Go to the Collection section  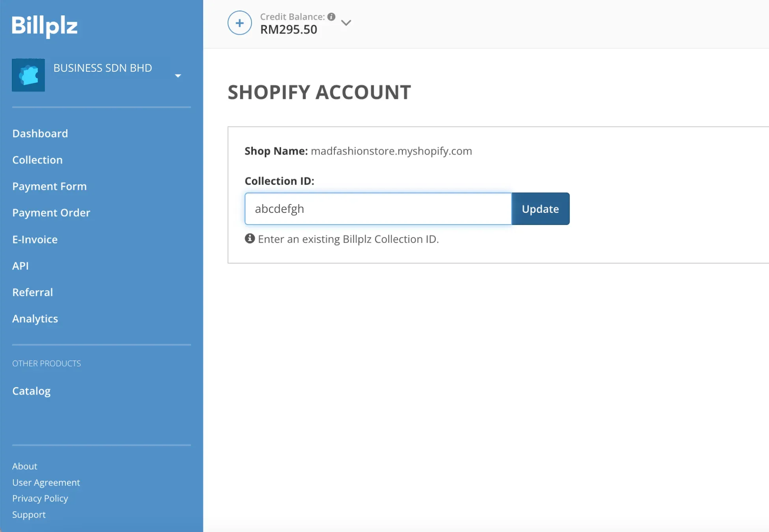(x=37, y=160)
